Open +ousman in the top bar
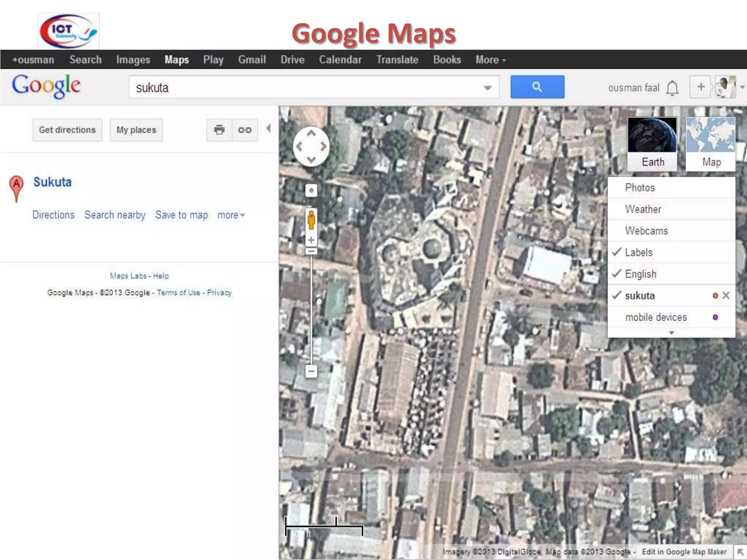Screen dimensions: 747x560 (x=33, y=59)
